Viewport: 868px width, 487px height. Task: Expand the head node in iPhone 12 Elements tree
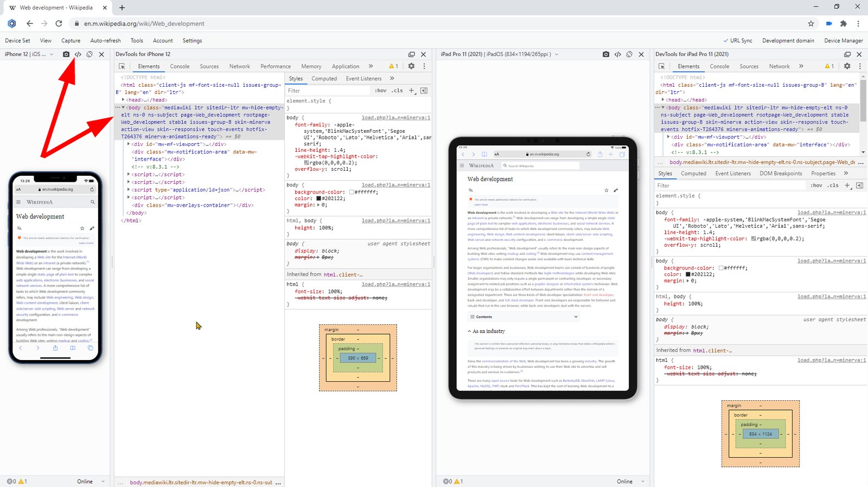(124, 100)
